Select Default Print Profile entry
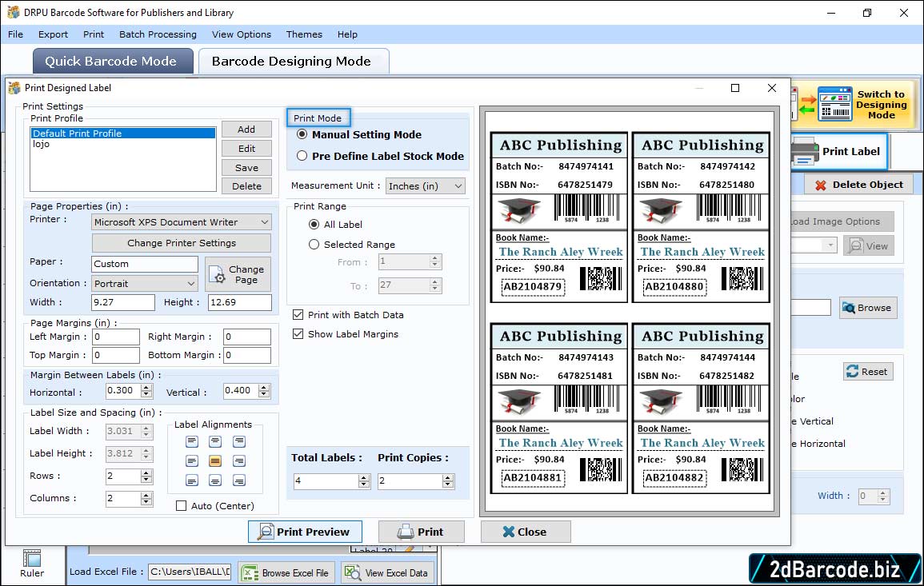 coord(122,134)
